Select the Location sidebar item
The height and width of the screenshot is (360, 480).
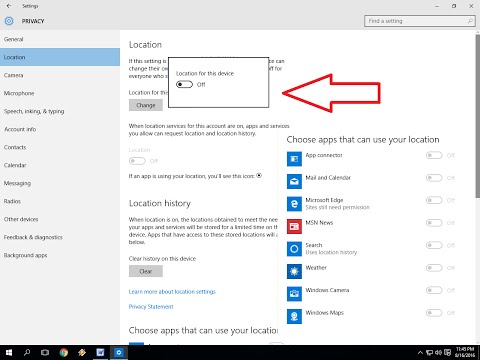60,57
